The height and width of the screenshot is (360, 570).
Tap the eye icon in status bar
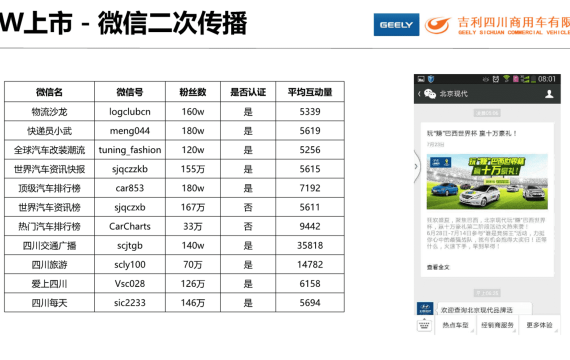(486, 79)
